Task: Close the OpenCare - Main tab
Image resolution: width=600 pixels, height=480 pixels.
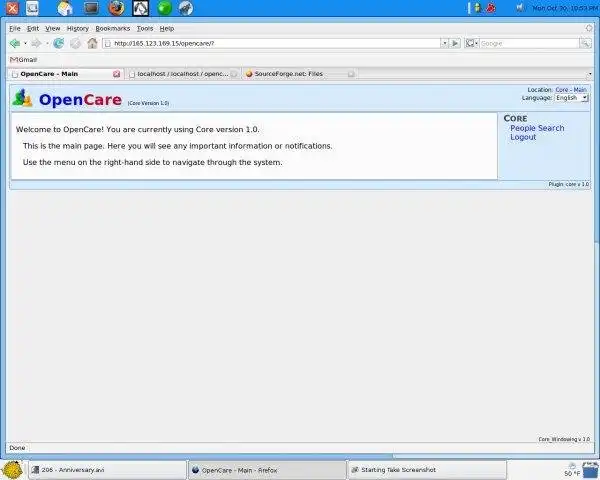Action: coord(117,74)
